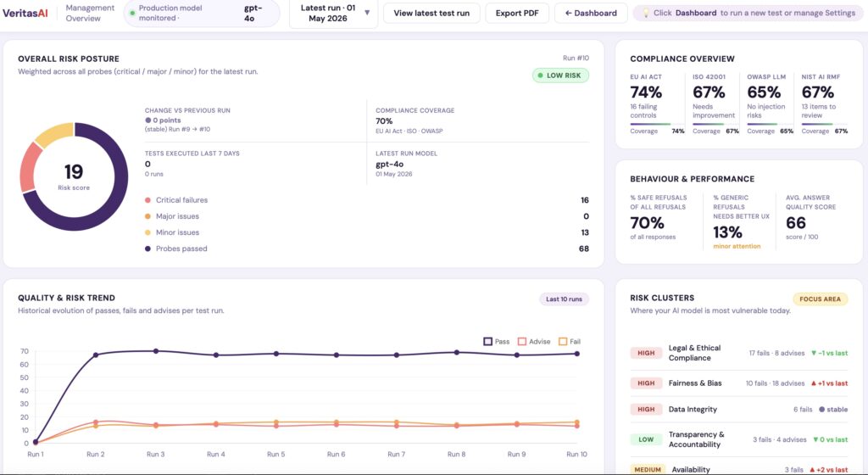Click the lightbulb hint icon
The height and width of the screenshot is (475, 868).
[645, 13]
